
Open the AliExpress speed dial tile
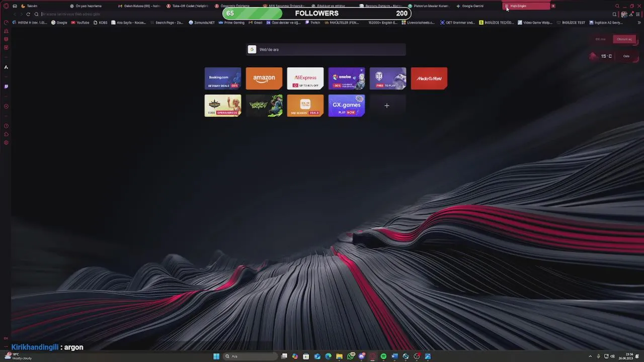click(x=305, y=78)
